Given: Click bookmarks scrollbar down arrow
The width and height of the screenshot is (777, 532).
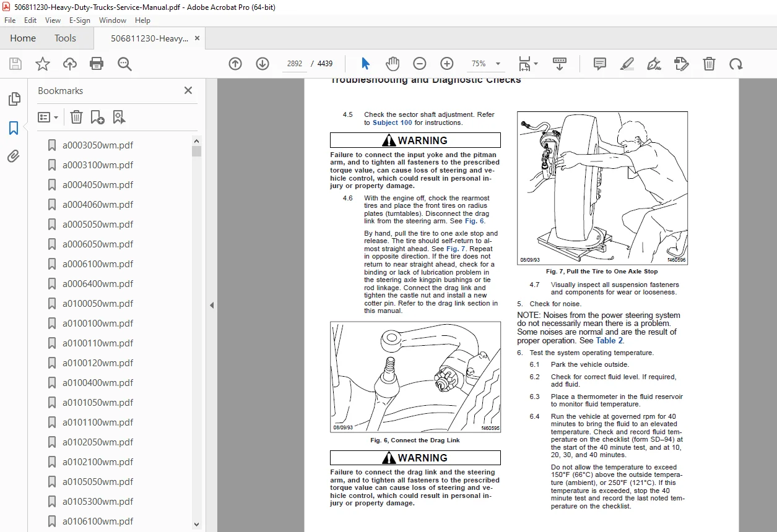Looking at the screenshot, I should pos(196,524).
